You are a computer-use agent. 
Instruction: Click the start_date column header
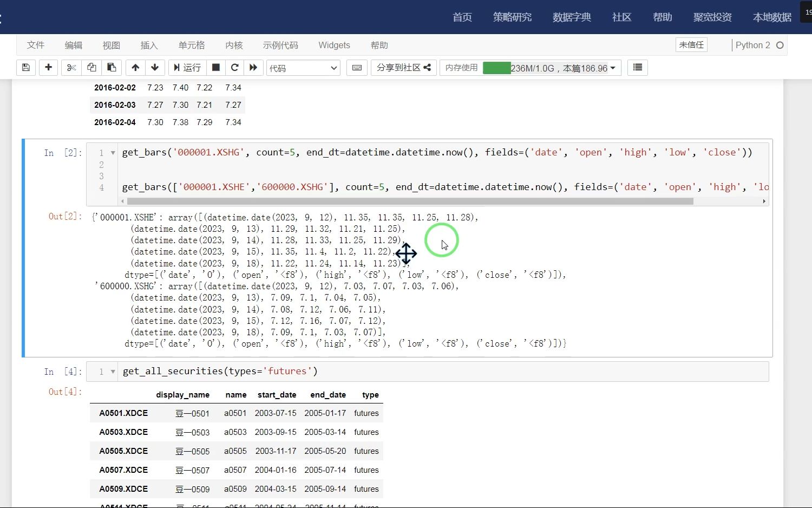click(277, 395)
